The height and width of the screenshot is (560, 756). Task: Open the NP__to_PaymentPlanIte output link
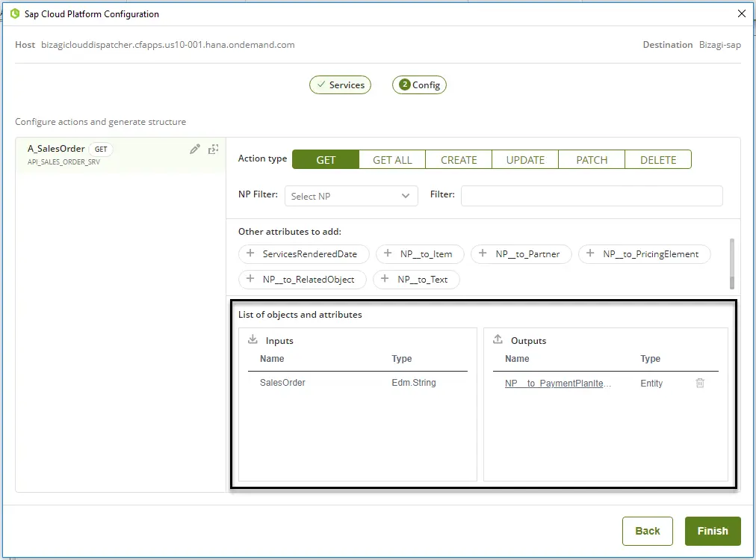click(x=558, y=384)
